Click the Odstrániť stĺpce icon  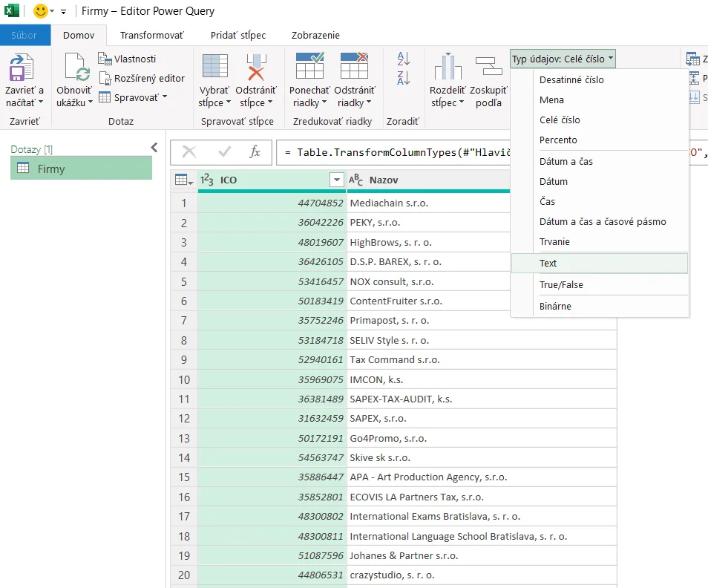coord(256,68)
